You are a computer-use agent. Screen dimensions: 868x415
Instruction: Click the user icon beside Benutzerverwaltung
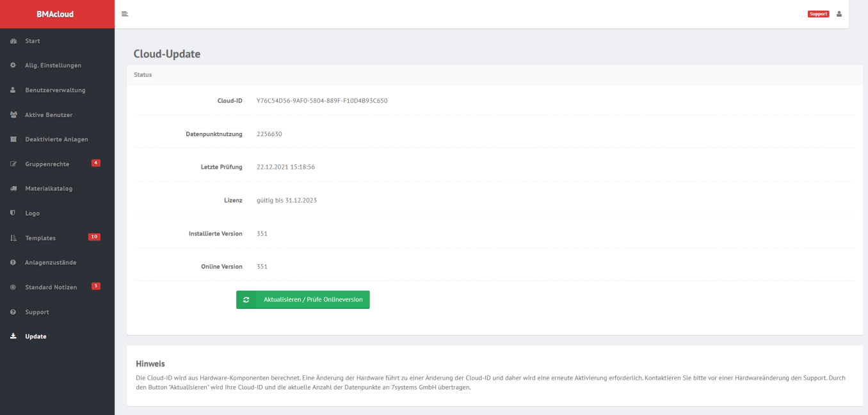[13, 90]
